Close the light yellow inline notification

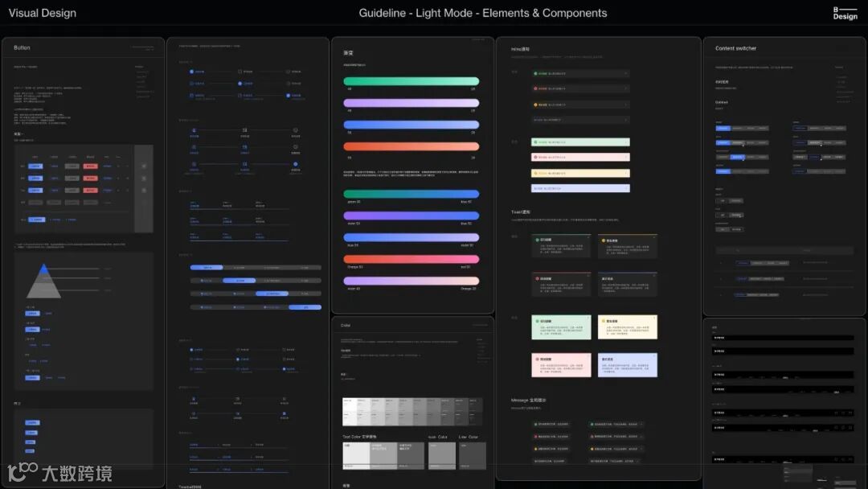coord(626,174)
